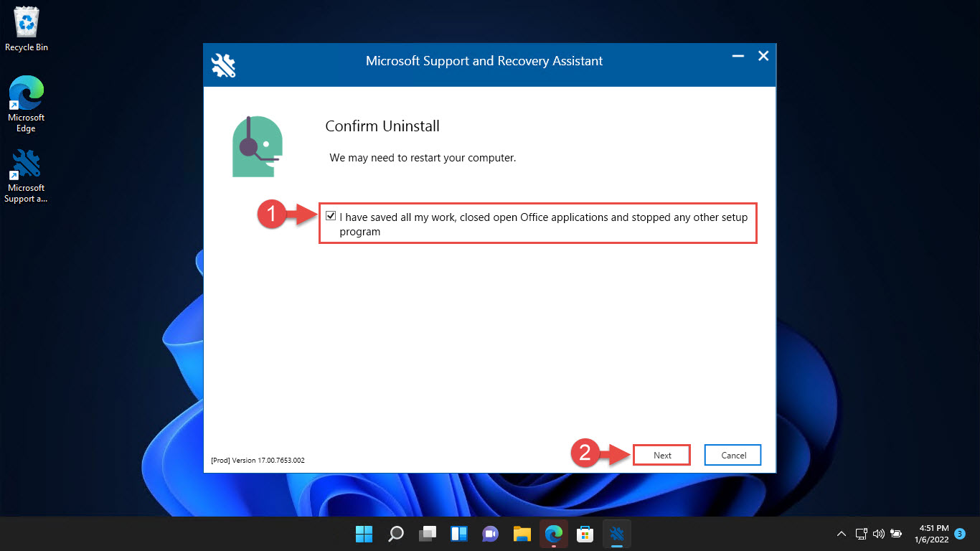
Task: Minimize the Support and Recovery Assistant window
Action: click(x=738, y=56)
